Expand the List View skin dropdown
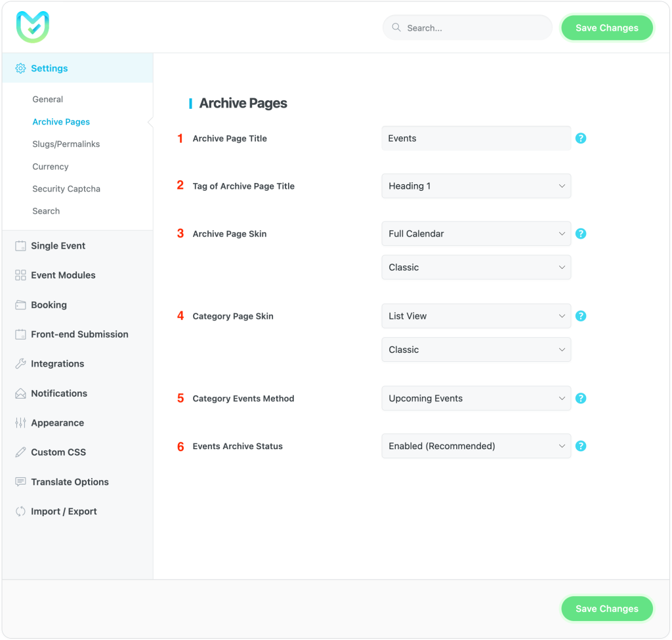 476,316
